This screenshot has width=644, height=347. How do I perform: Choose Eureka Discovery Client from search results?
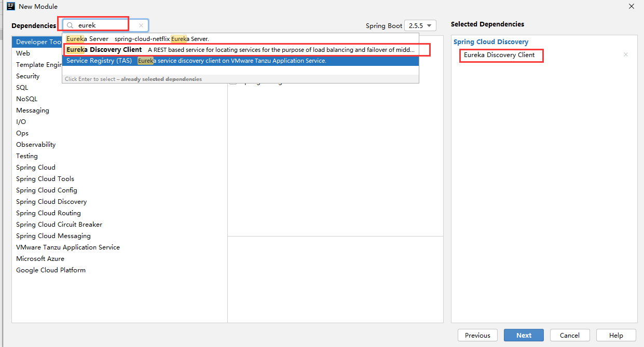pos(240,50)
